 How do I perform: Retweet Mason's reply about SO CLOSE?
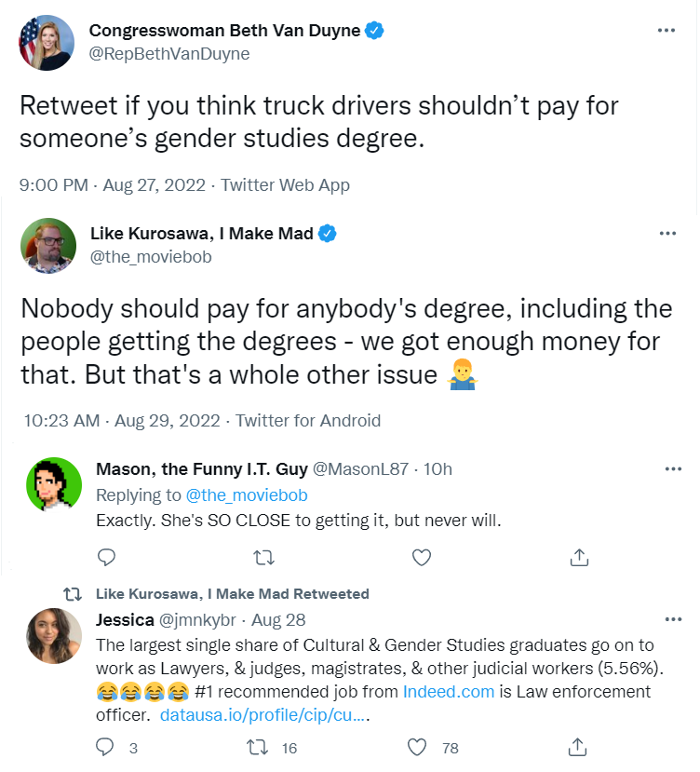tap(264, 557)
